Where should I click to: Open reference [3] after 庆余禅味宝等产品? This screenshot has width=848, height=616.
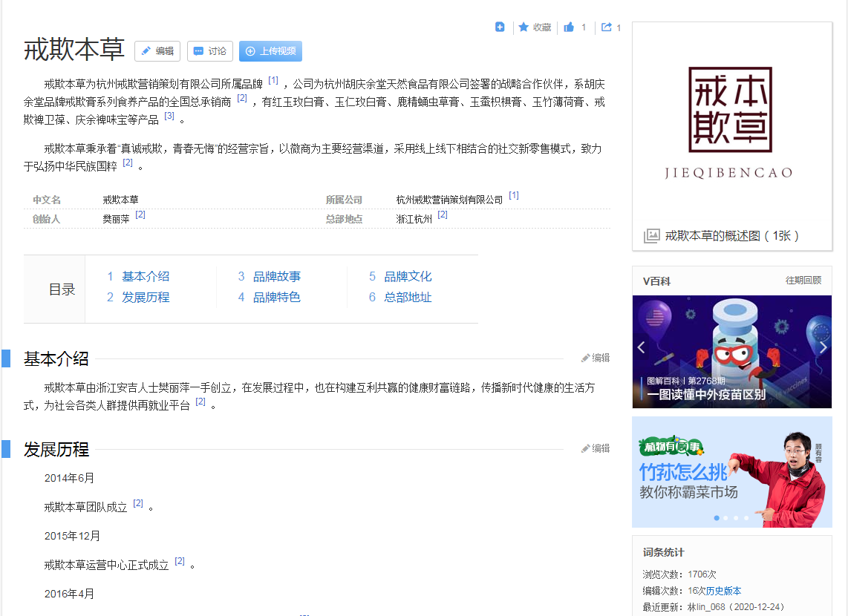pyautogui.click(x=169, y=116)
